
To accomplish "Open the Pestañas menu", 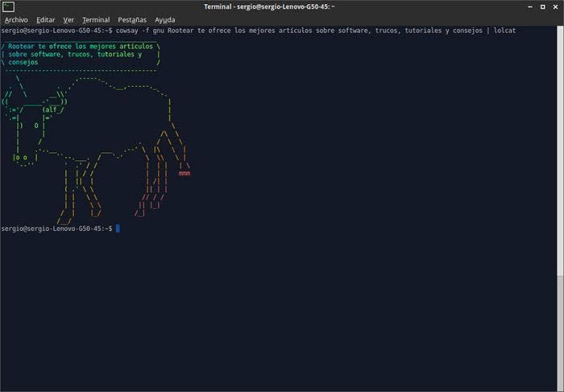I will (132, 20).
